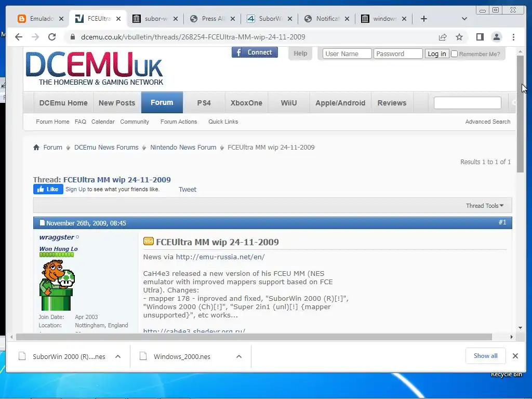Expand the Forum Actions menu
This screenshot has height=399, width=532.
coord(179,122)
